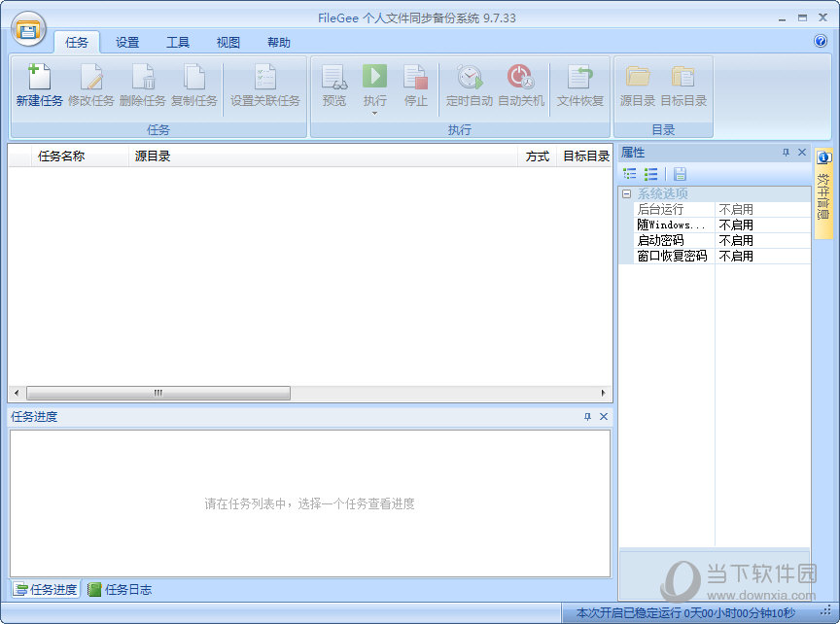Click the 方式 column header
The height and width of the screenshot is (624, 840).
[538, 156]
